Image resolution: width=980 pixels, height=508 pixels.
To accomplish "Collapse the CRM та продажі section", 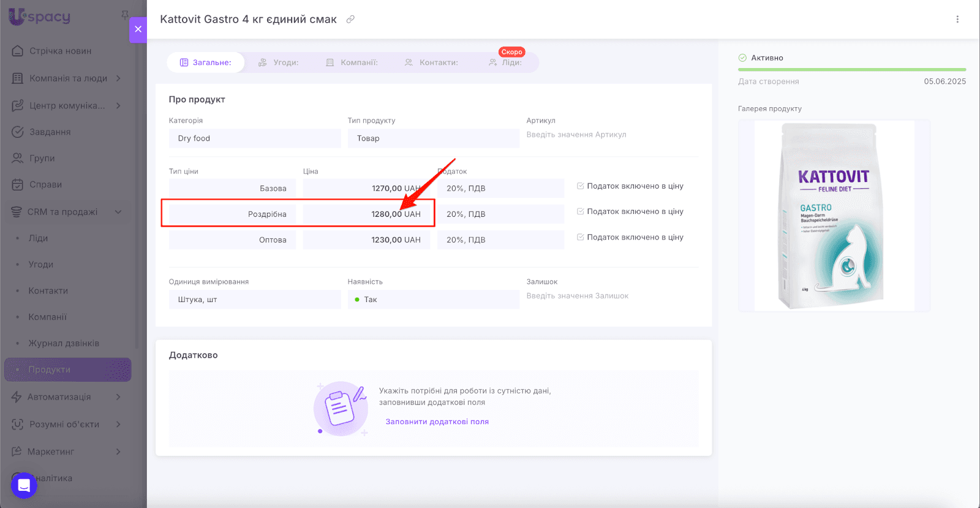I will [x=118, y=212].
